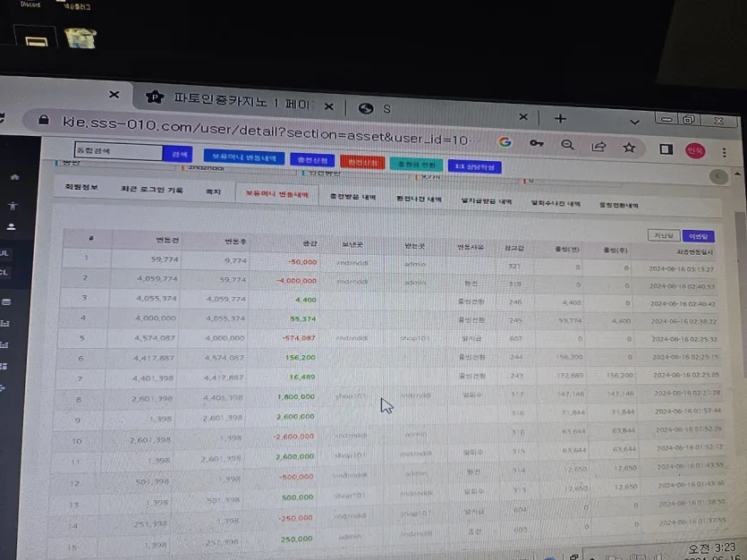Click the teal 롤링금 전환 button

416,165
